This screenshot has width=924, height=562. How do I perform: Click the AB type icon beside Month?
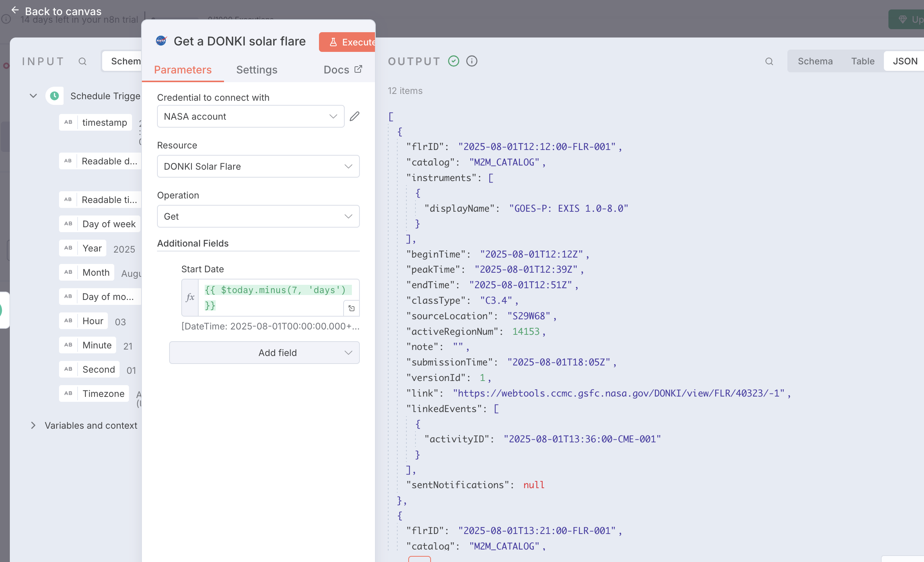coord(68,272)
